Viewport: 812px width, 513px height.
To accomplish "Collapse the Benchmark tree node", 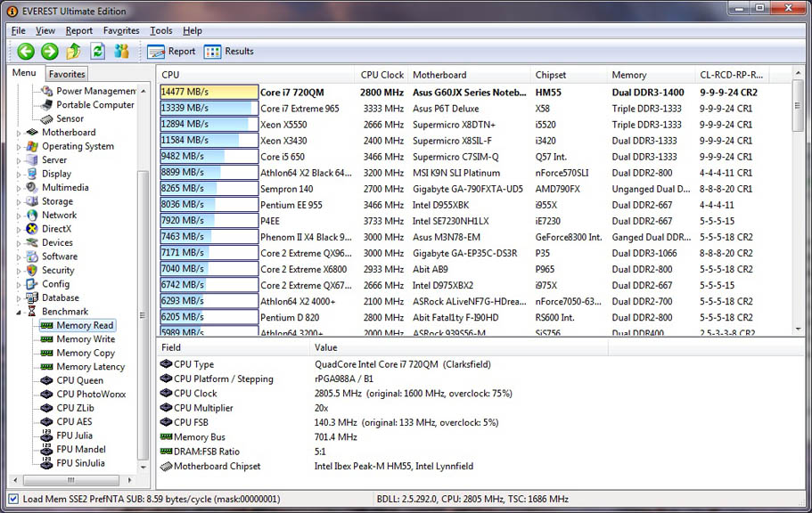I will coord(19,312).
